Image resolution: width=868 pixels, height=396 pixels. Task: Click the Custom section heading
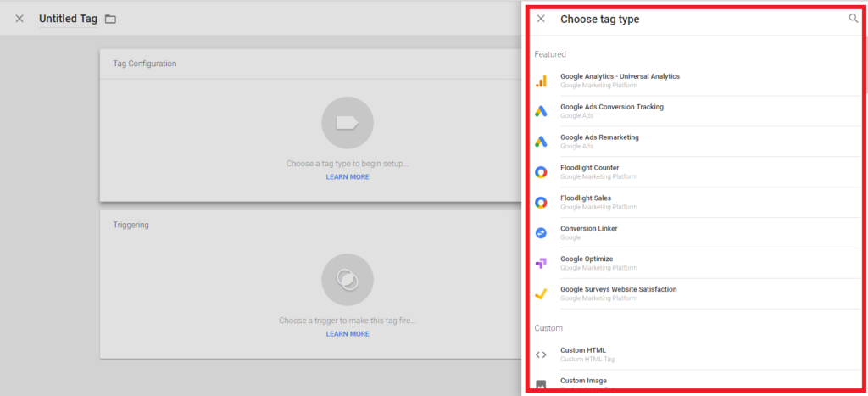548,328
